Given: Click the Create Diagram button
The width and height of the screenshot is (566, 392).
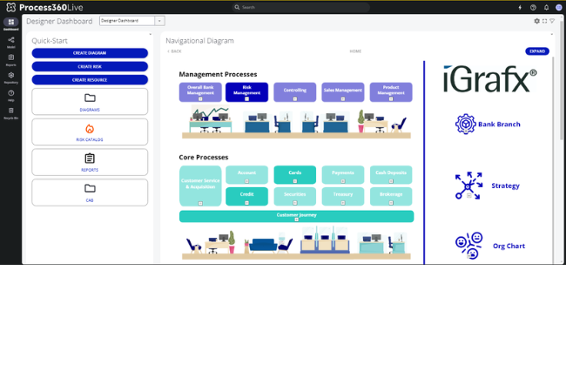Looking at the screenshot, I should [90, 53].
